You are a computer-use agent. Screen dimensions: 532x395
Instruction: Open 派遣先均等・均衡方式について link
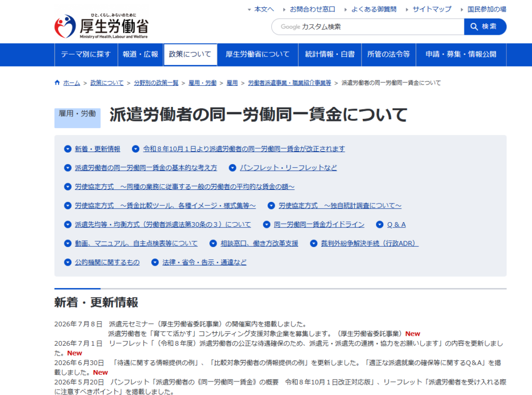point(163,224)
